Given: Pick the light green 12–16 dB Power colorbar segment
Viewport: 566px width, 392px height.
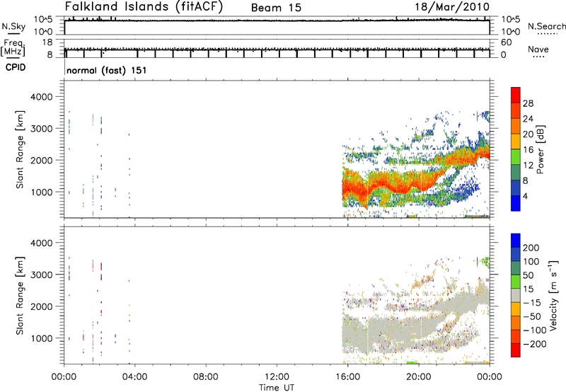Looking at the screenshot, I should pos(516,157).
